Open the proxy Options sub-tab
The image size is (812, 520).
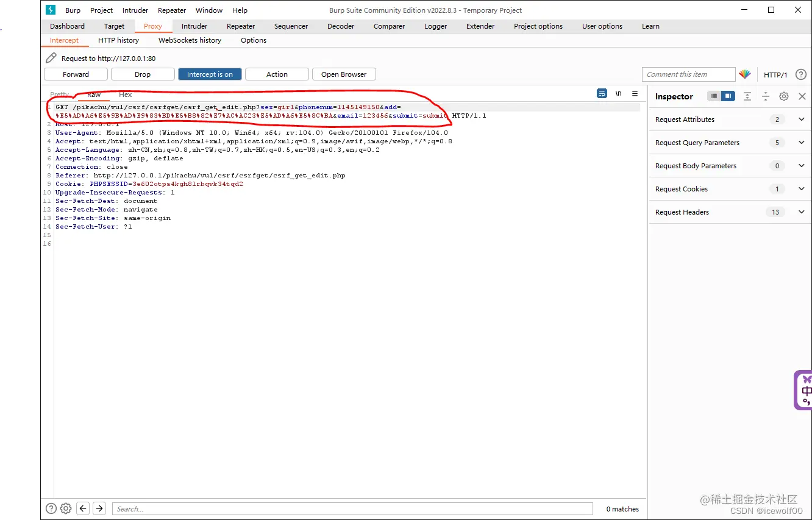click(254, 40)
